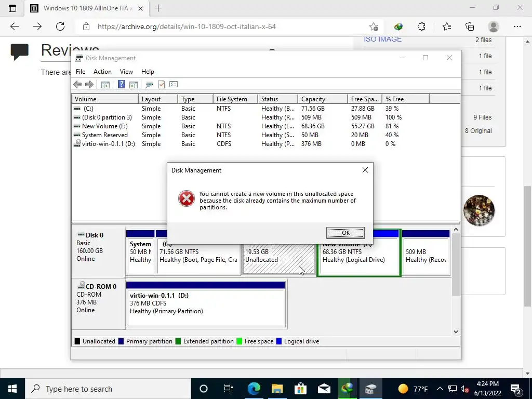532x399 pixels.
Task: Select the New Volume (E:) row
Action: coord(265,126)
